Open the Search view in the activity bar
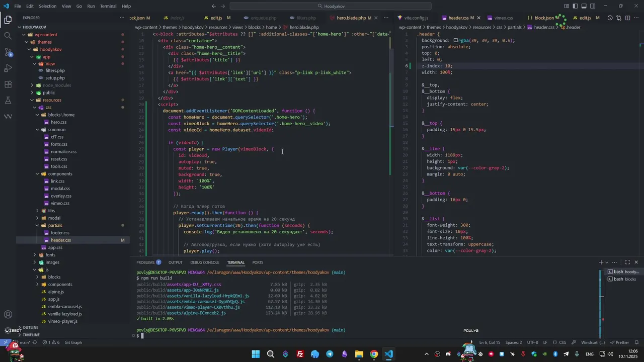 (x=8, y=36)
